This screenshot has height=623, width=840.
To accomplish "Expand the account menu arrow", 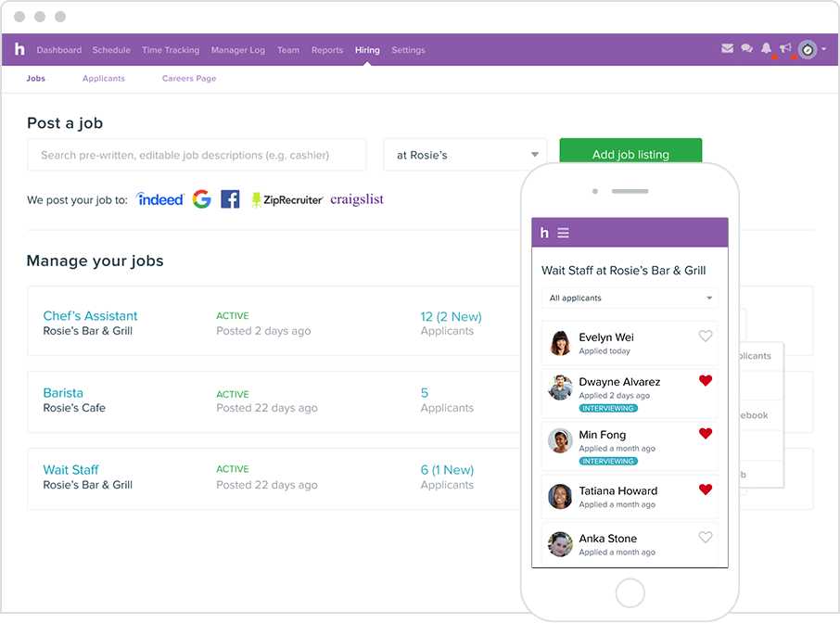I will pyautogui.click(x=823, y=50).
